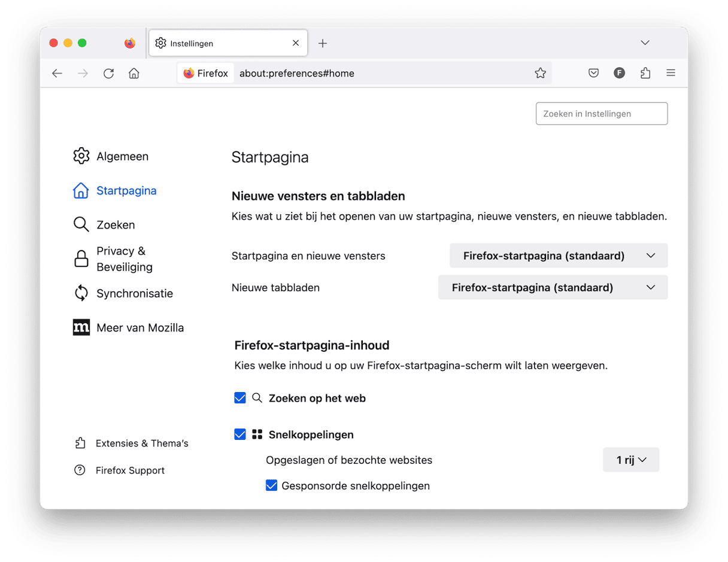Click the Firefox identity badge in address bar

205,74
